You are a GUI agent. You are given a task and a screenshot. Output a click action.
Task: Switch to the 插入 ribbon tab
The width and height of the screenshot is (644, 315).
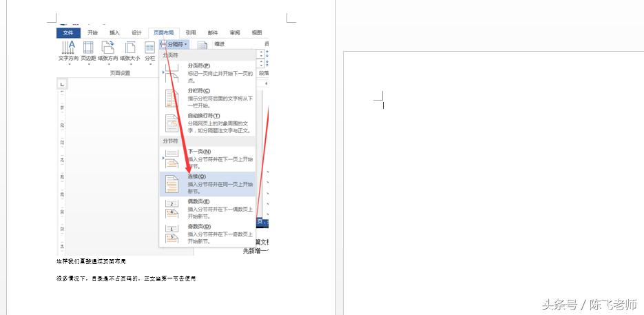click(x=114, y=33)
